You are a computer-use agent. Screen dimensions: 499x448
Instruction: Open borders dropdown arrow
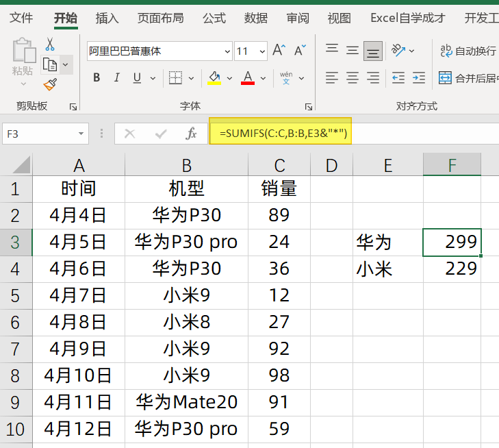coord(191,78)
